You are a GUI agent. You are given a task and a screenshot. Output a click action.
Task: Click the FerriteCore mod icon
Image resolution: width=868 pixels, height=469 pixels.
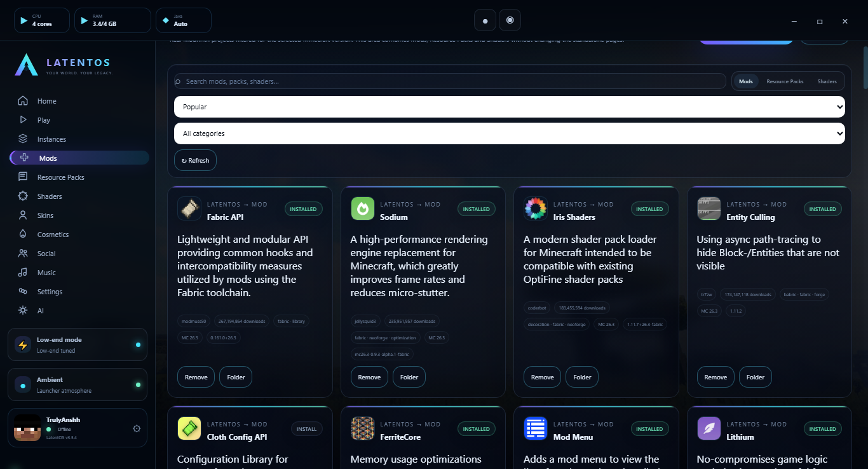(x=363, y=429)
